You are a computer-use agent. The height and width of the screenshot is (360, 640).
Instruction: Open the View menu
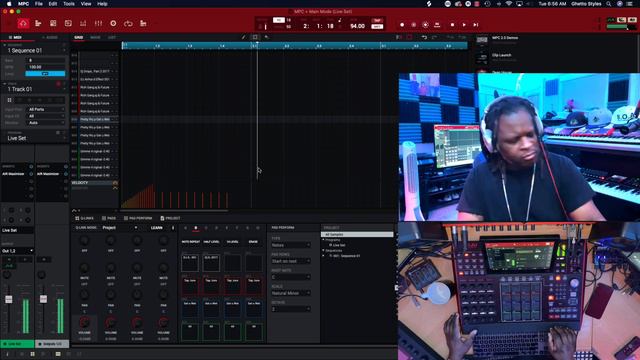(x=86, y=4)
